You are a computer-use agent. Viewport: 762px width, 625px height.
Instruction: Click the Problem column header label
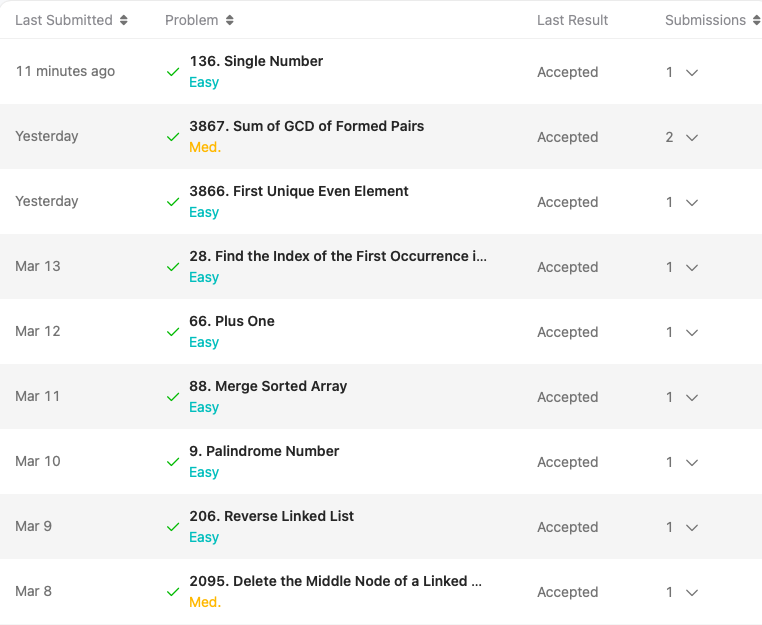pos(191,20)
